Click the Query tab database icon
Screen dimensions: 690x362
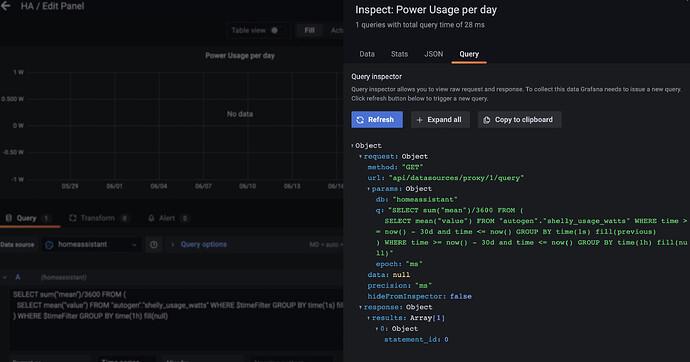coord(9,218)
